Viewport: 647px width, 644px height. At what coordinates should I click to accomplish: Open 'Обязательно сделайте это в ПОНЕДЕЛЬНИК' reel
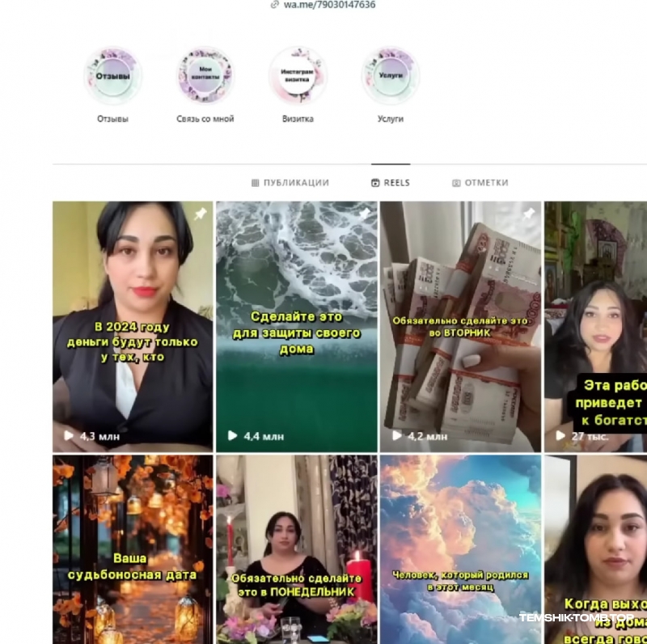[297, 549]
